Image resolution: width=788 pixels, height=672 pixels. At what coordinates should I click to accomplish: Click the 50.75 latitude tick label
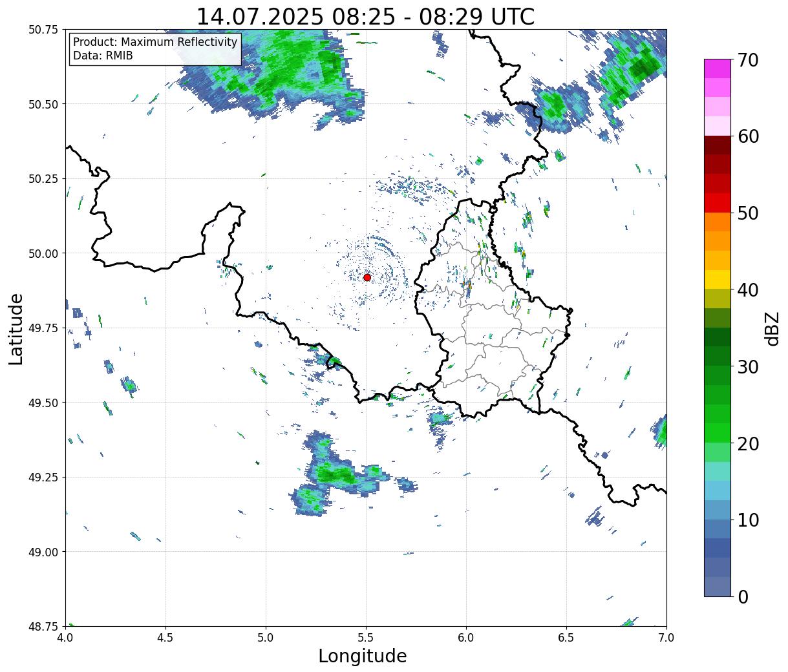pos(43,30)
